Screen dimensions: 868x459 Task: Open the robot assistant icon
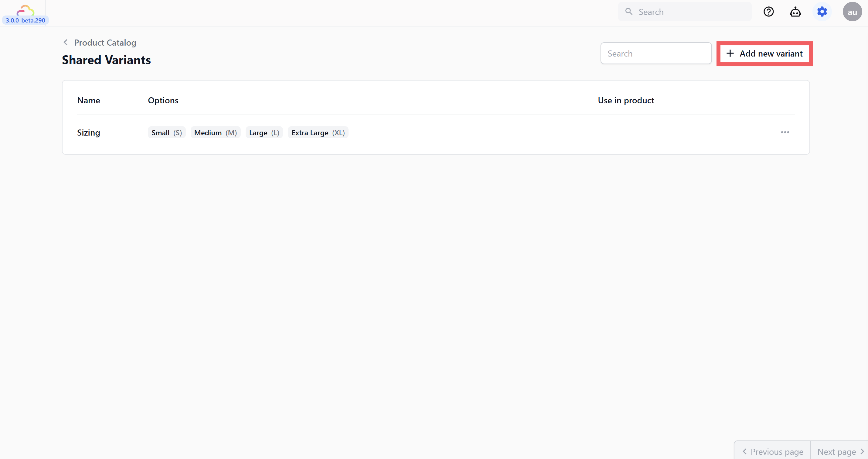point(795,12)
